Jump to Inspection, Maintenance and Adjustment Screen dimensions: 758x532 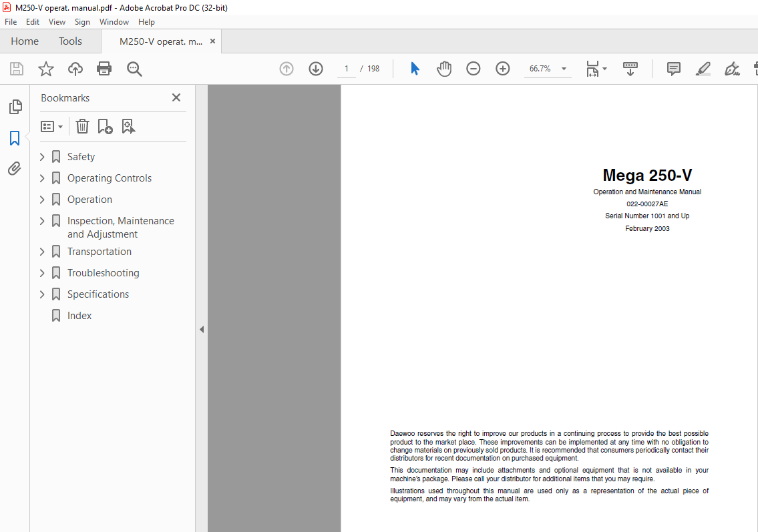(x=120, y=227)
